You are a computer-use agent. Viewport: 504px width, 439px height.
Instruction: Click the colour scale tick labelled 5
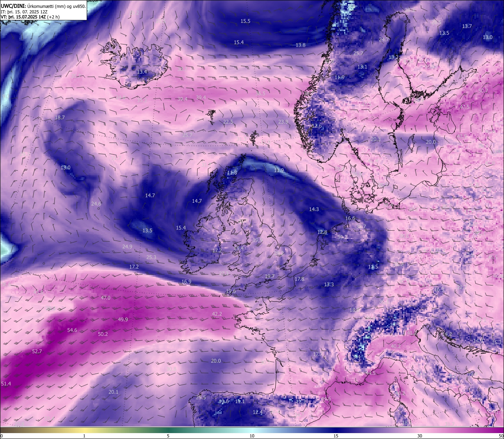(168, 436)
